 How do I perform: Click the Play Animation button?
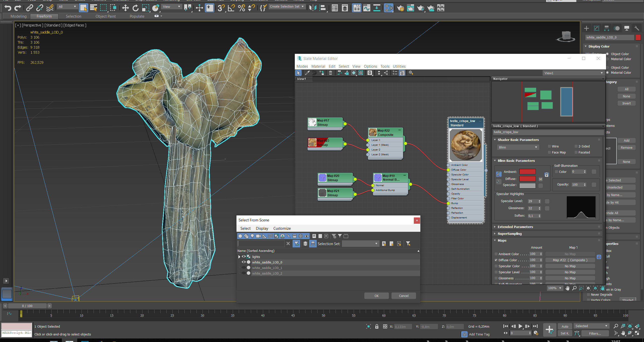click(520, 326)
